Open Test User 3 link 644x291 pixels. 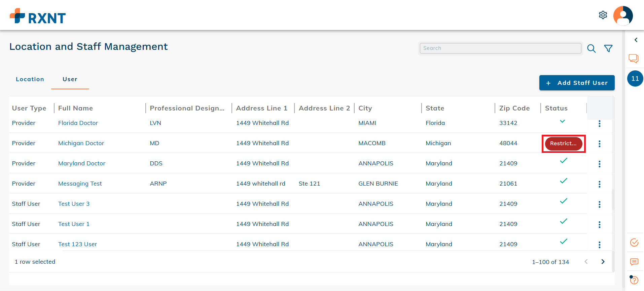(74, 204)
